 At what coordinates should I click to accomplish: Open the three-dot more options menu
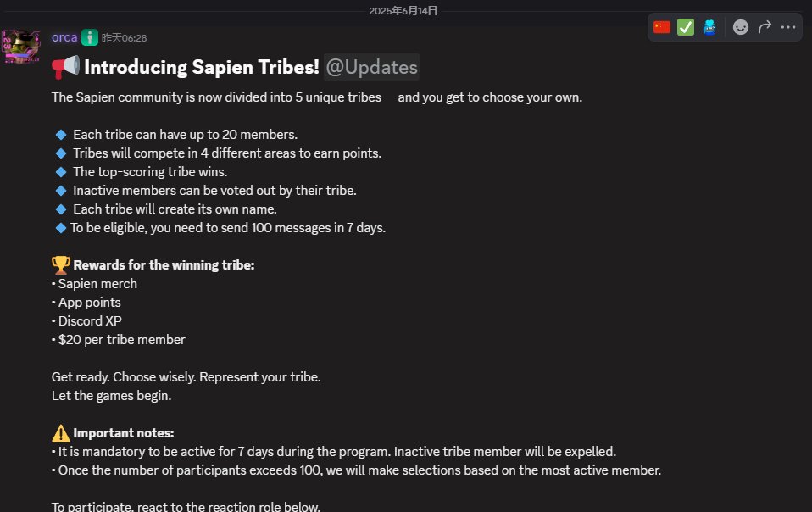(x=788, y=27)
